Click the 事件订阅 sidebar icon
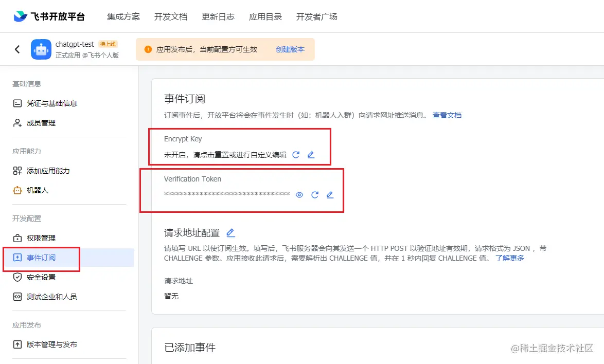Screen dimensions: 604x364 point(17,258)
